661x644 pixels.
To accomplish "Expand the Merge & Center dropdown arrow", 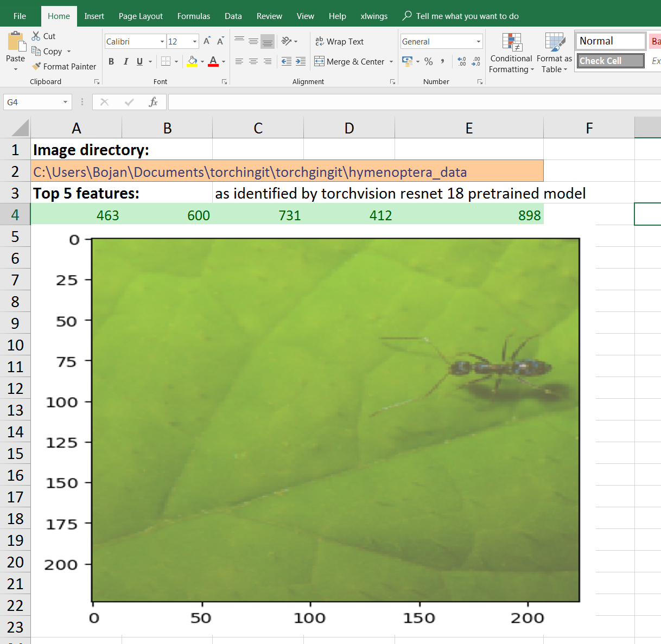I will click(x=392, y=62).
